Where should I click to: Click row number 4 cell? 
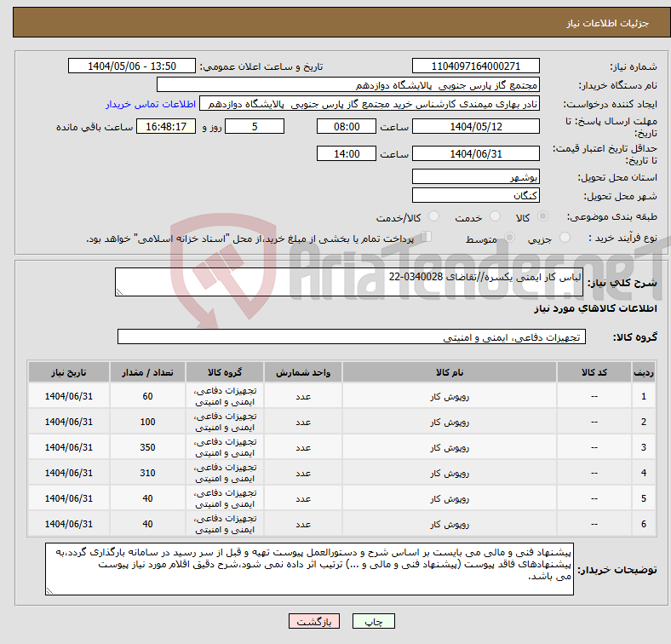pyautogui.click(x=643, y=473)
